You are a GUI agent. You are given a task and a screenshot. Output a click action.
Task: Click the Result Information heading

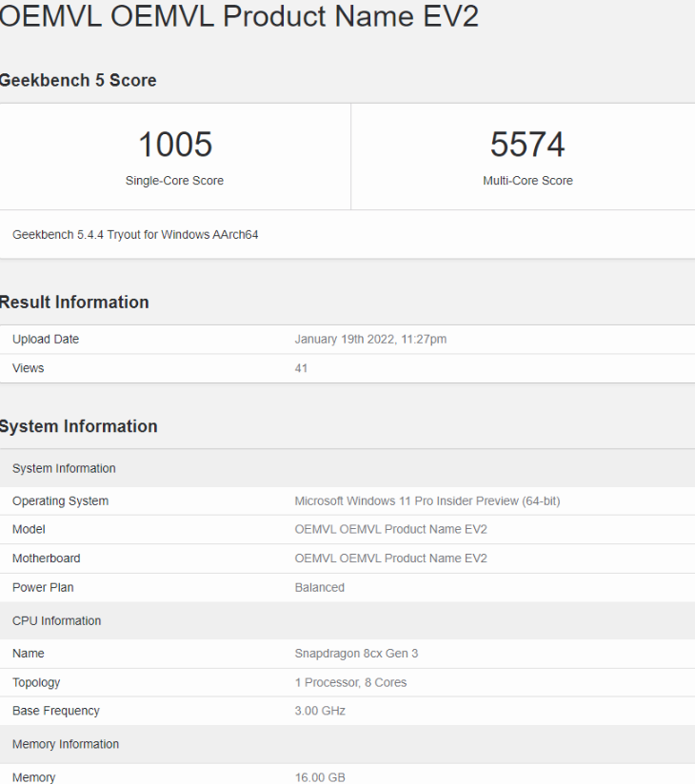[74, 303]
